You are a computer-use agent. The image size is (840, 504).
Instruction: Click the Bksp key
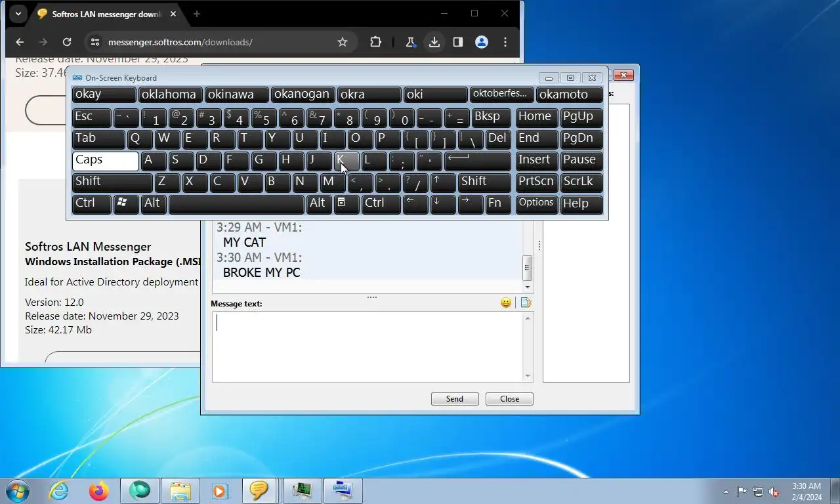491,117
